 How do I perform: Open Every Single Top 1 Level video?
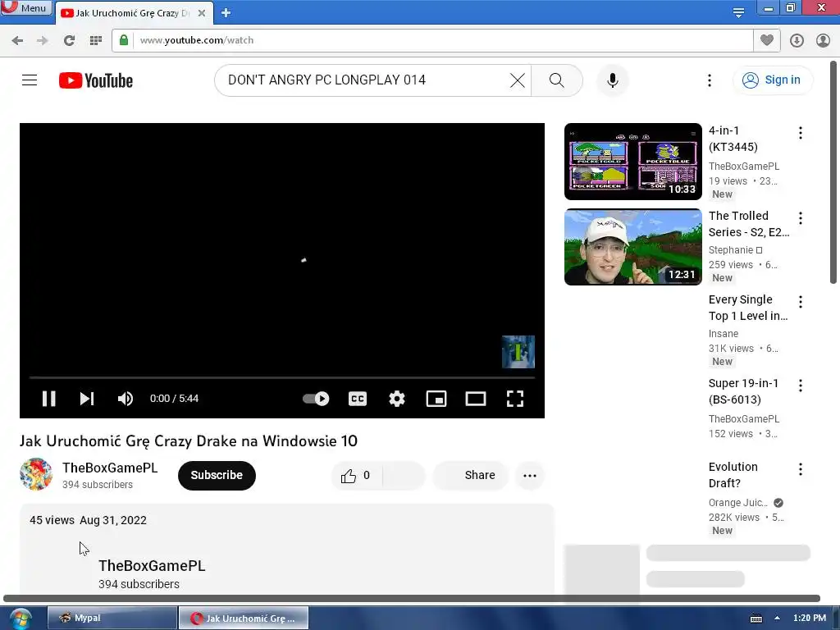tap(748, 308)
